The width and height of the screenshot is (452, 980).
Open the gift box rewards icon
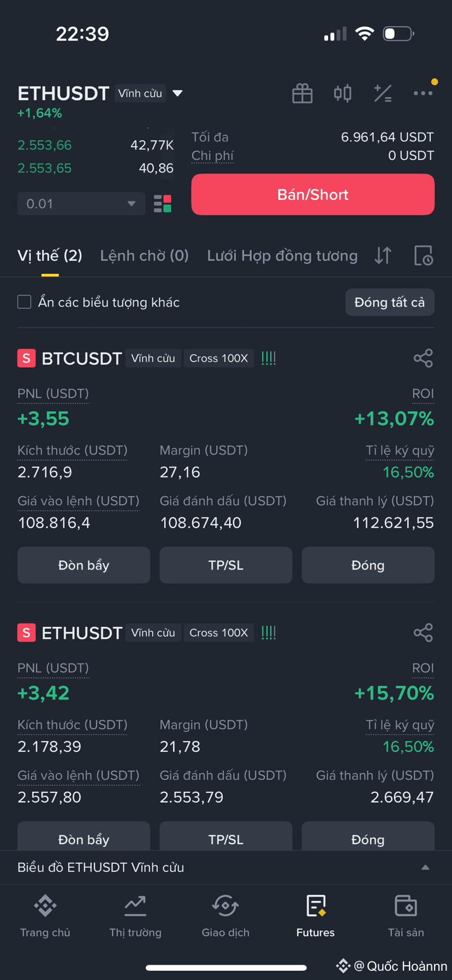[302, 93]
